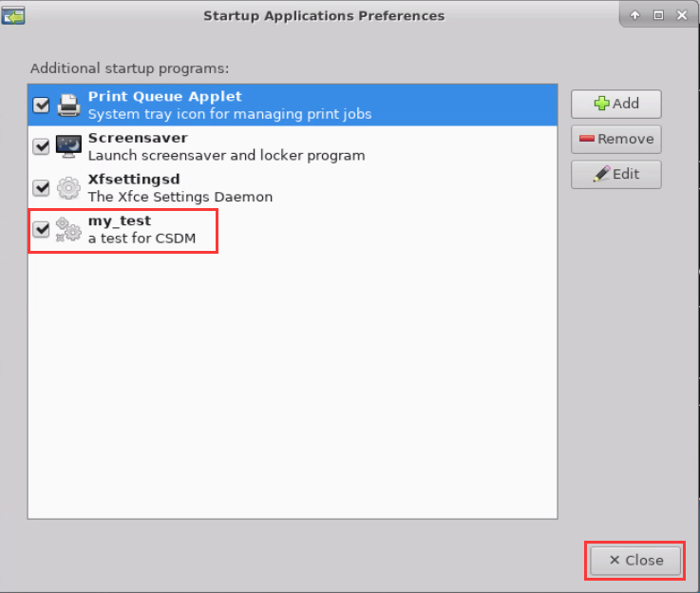Select the Xfsettingsd list entry
Image resolution: width=700 pixels, height=593 pixels.
(x=293, y=188)
